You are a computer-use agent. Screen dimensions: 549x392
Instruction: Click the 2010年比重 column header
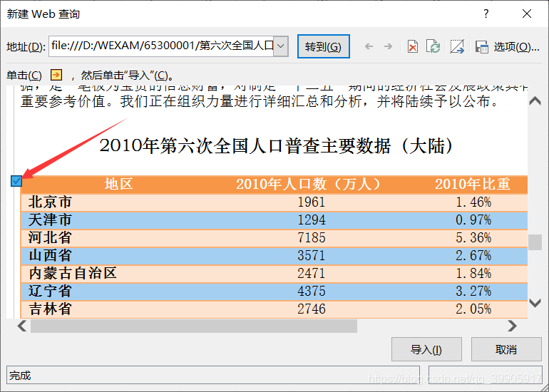(473, 184)
